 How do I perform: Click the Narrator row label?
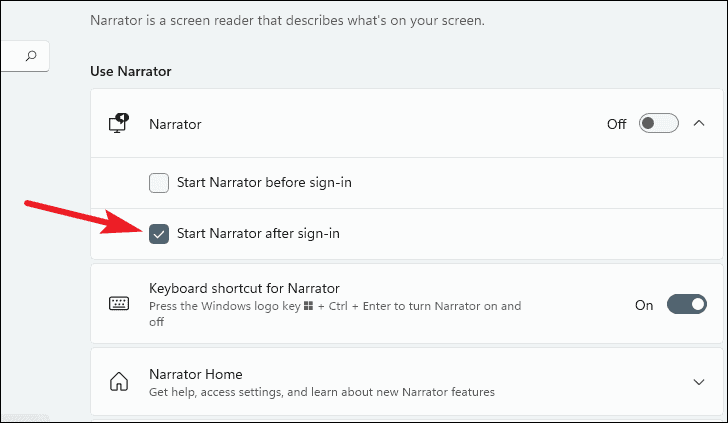(175, 124)
